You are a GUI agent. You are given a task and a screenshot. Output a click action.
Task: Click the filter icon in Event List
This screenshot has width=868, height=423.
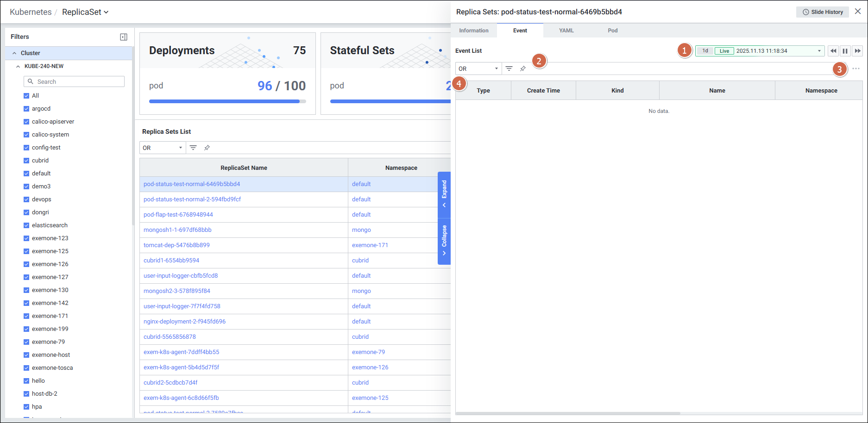tap(509, 68)
